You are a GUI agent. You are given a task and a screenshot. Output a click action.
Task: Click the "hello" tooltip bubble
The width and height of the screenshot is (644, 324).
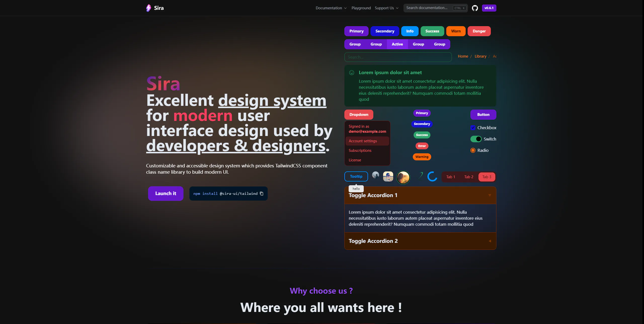coord(356,189)
